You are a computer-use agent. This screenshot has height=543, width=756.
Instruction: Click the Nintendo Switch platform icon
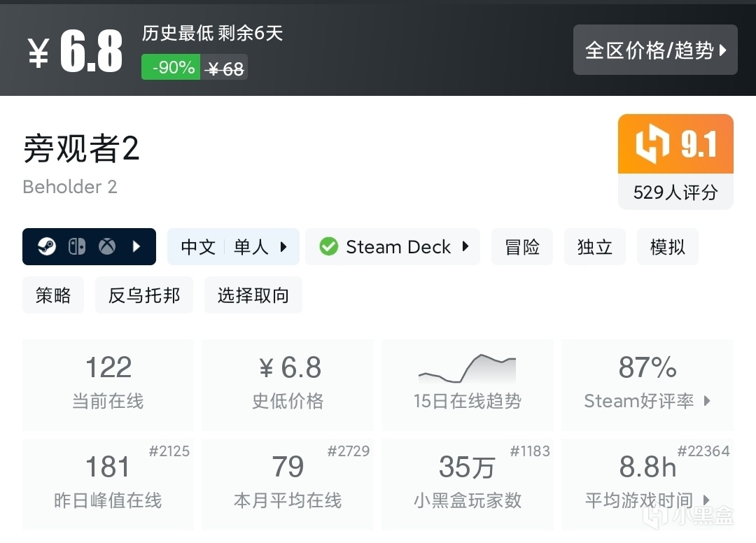click(x=77, y=246)
